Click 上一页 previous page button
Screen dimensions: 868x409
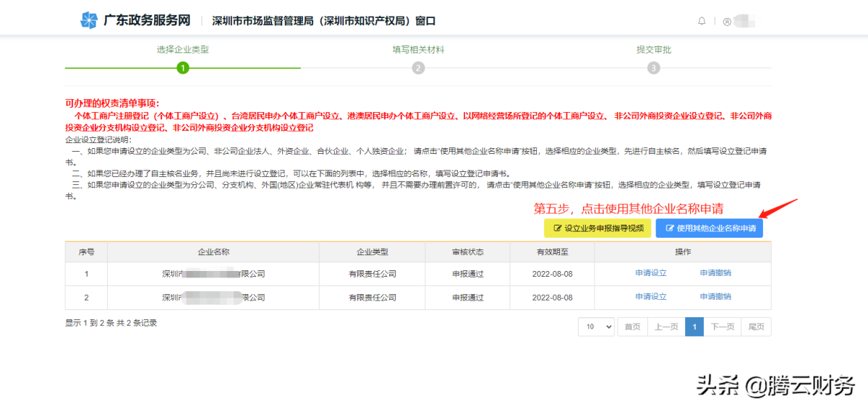(x=666, y=327)
